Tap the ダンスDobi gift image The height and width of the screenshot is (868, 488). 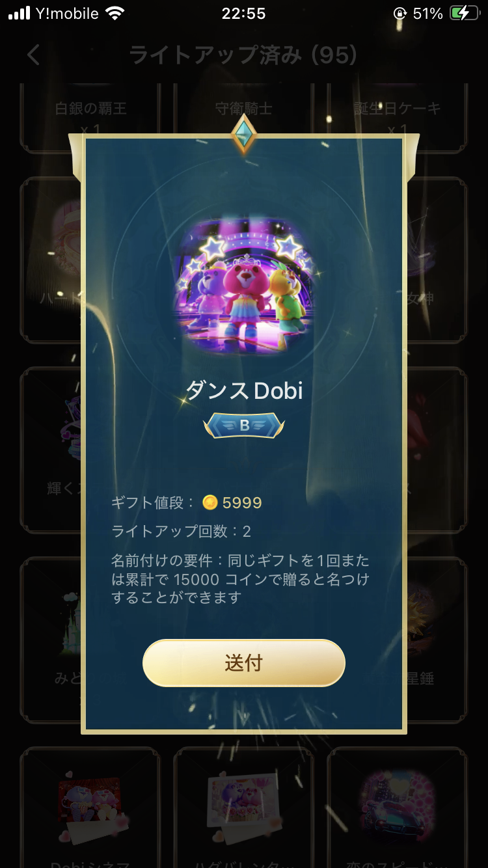[243, 286]
